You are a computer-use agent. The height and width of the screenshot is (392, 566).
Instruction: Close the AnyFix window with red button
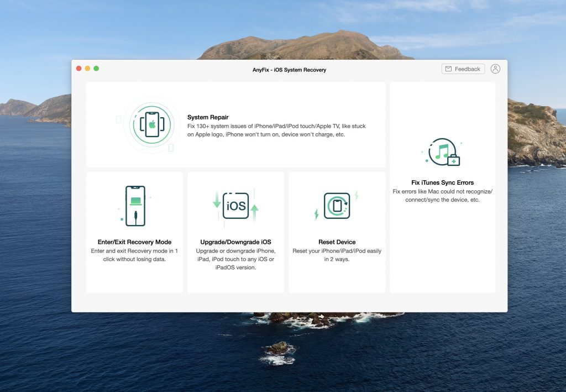[78, 69]
